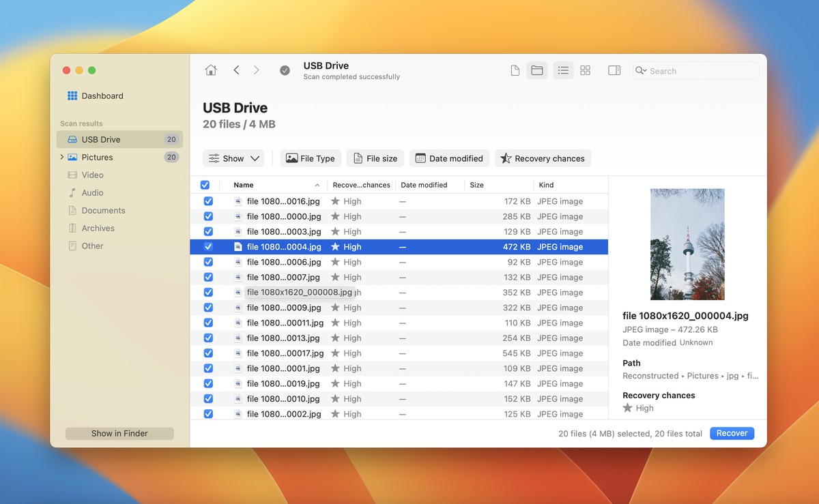The image size is (819, 504).
Task: Open the Show filter dropdown
Action: click(x=233, y=158)
